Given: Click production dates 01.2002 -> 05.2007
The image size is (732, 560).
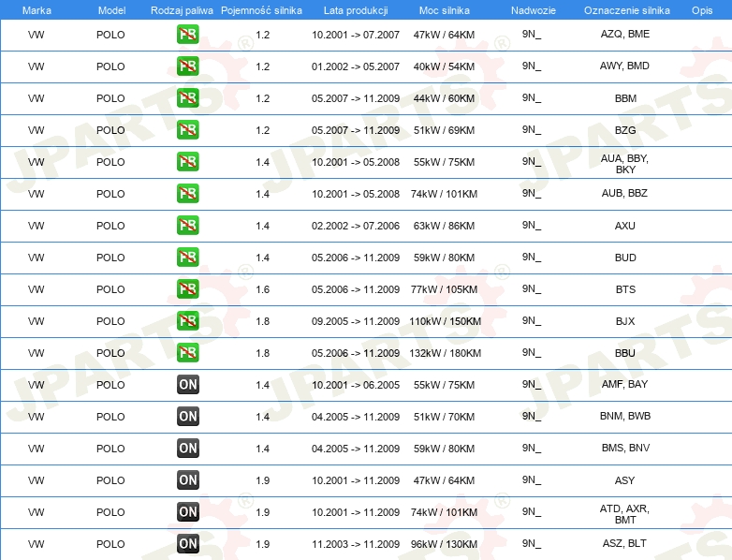Looking at the screenshot, I should [356, 66].
